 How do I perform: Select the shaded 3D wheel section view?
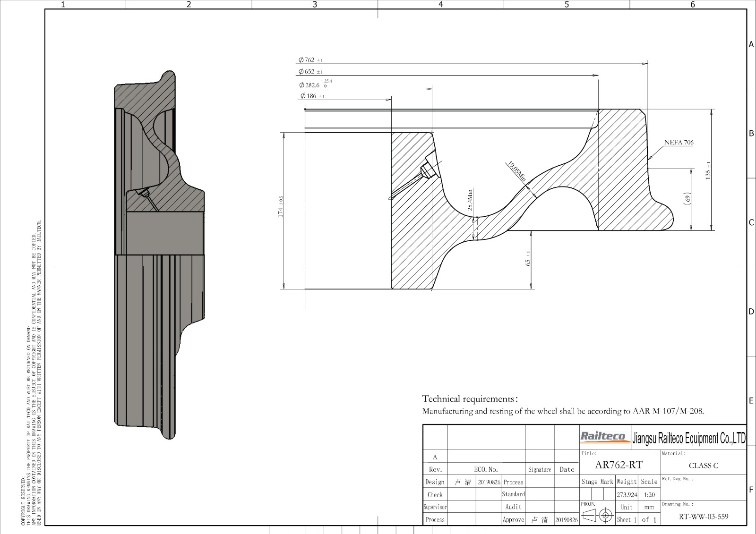(x=160, y=254)
